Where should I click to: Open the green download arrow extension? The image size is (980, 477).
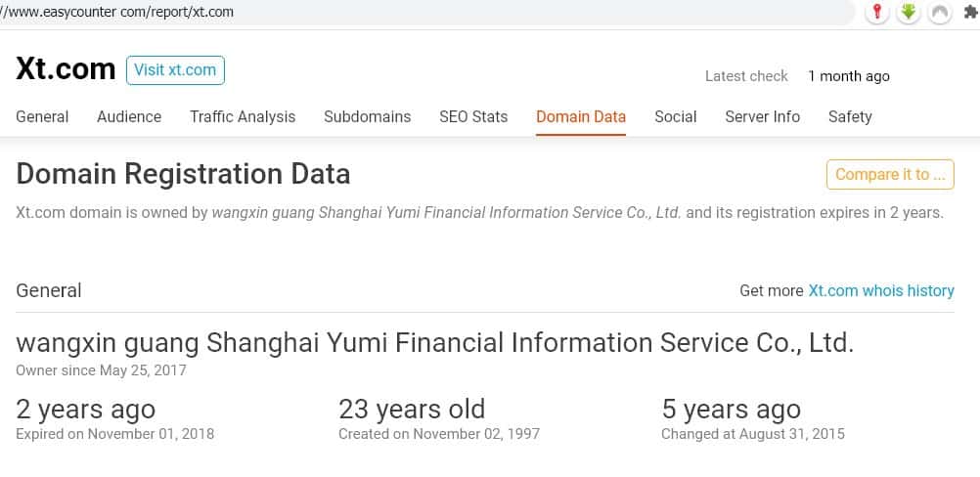pos(909,13)
